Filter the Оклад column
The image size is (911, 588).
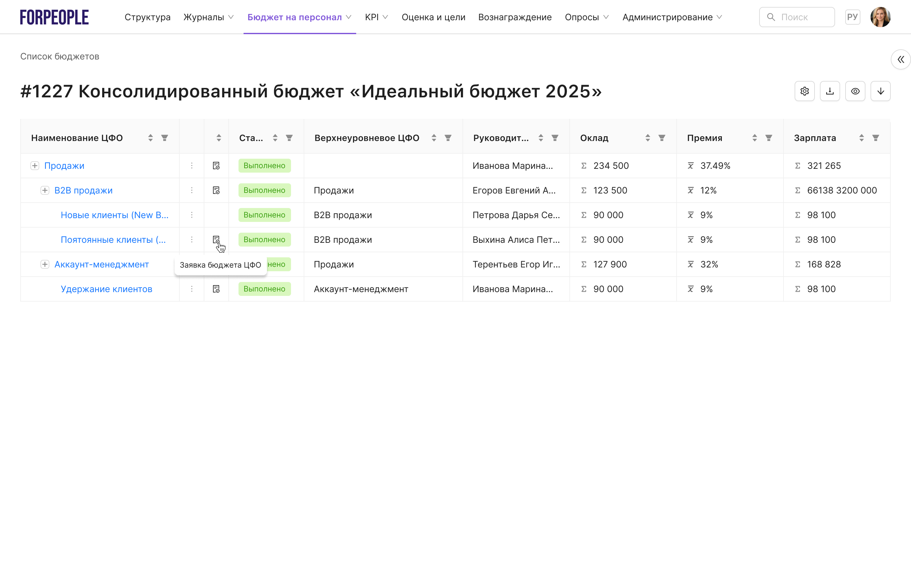tap(661, 138)
